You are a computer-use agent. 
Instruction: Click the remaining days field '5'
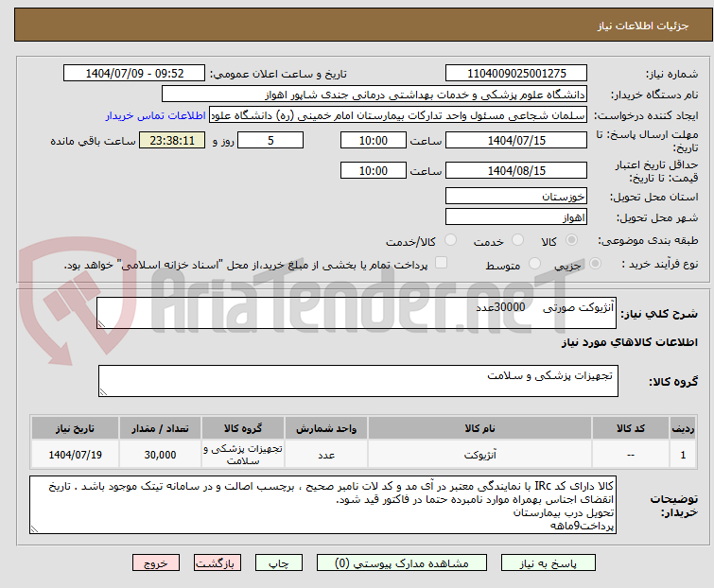point(270,140)
